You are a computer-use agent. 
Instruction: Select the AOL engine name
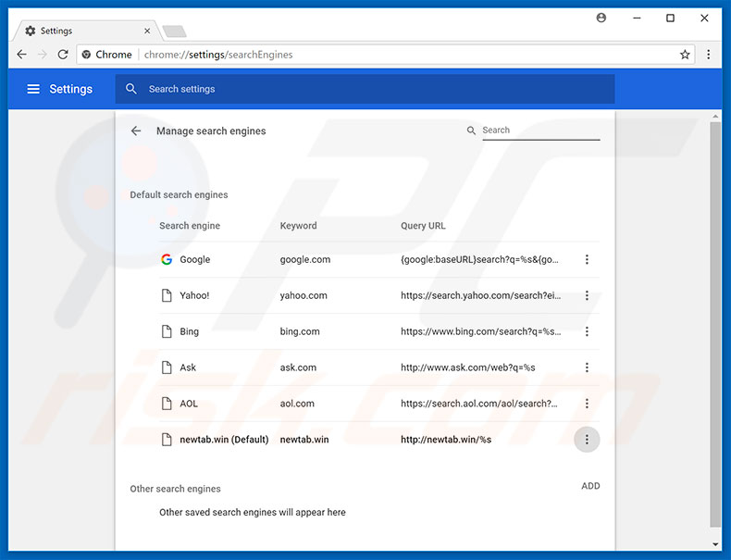click(x=189, y=404)
